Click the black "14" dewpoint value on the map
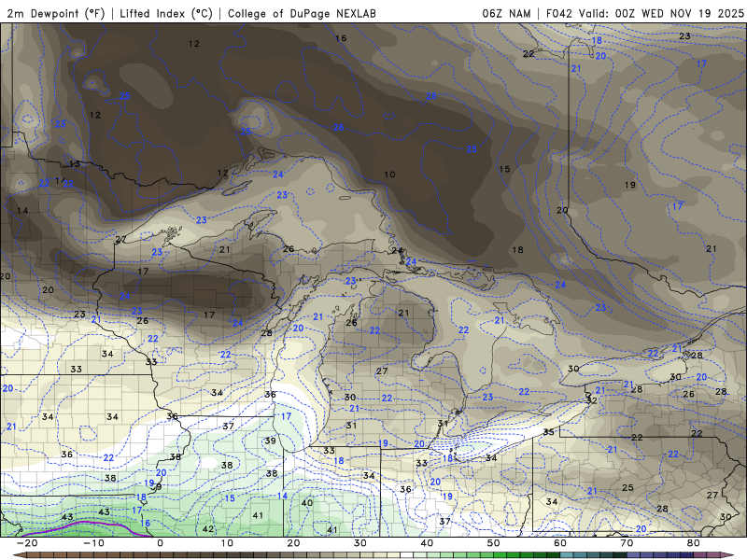Screen dimensions: 747x560 coord(22,211)
